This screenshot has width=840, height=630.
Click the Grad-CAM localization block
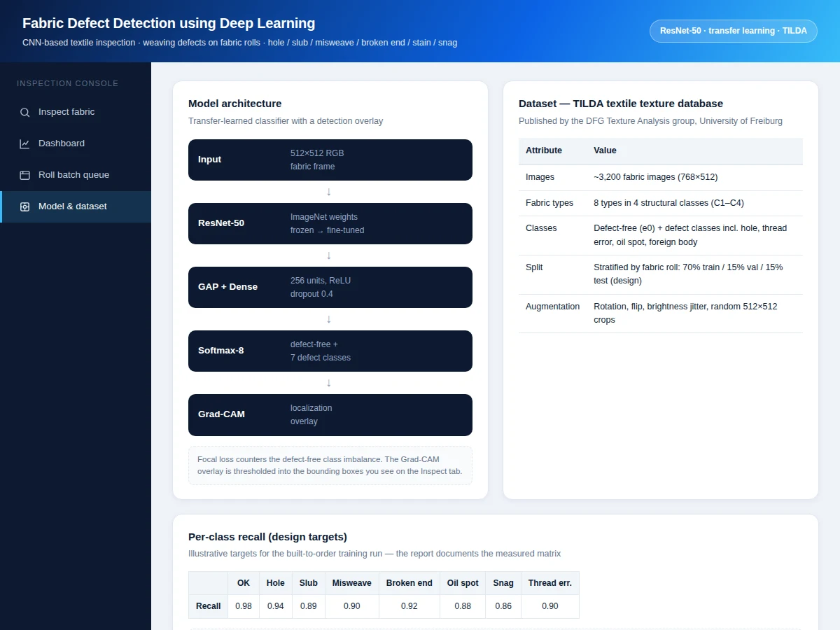click(x=330, y=414)
